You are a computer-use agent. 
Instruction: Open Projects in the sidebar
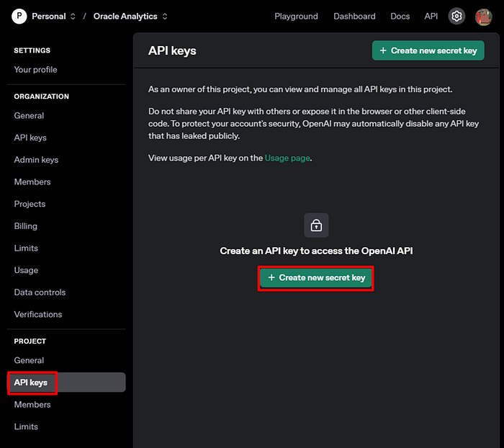point(30,204)
